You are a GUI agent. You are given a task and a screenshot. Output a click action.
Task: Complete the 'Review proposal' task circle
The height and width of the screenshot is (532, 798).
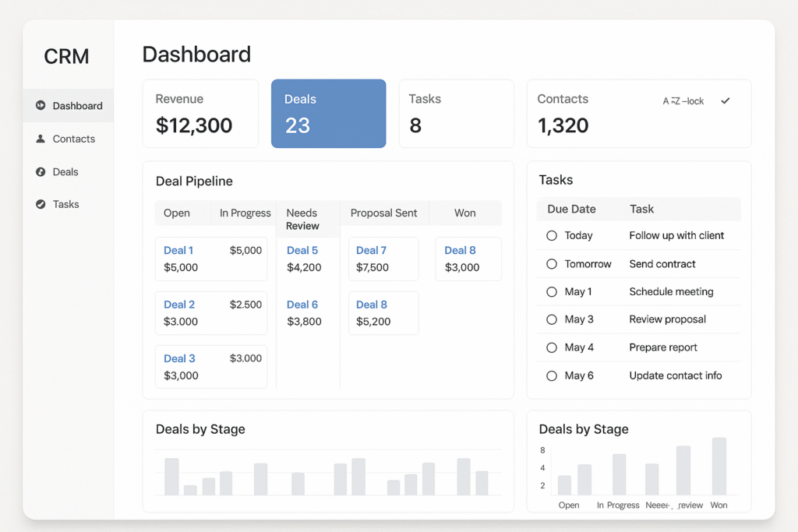coord(552,319)
